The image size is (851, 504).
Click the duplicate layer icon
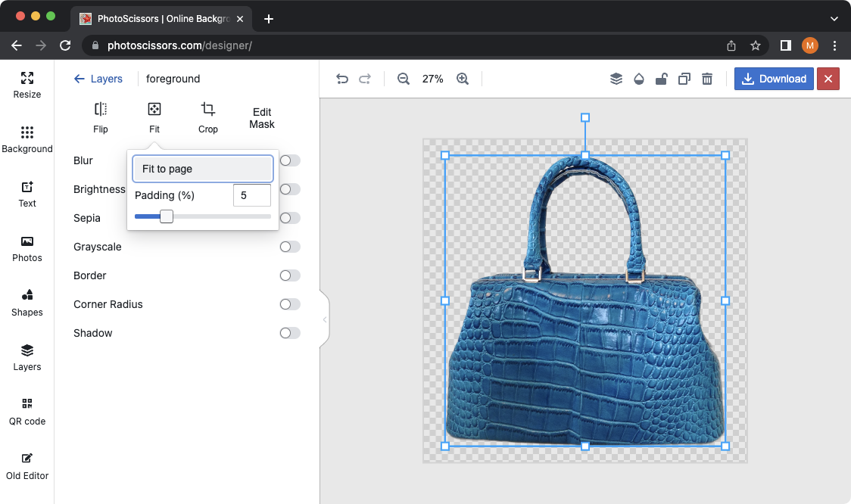[684, 79]
